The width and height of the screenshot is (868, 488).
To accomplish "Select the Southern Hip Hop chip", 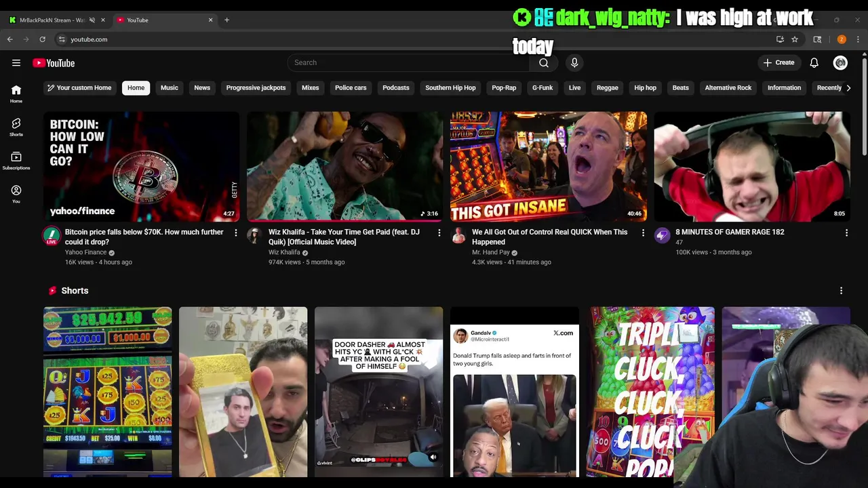I will [450, 87].
